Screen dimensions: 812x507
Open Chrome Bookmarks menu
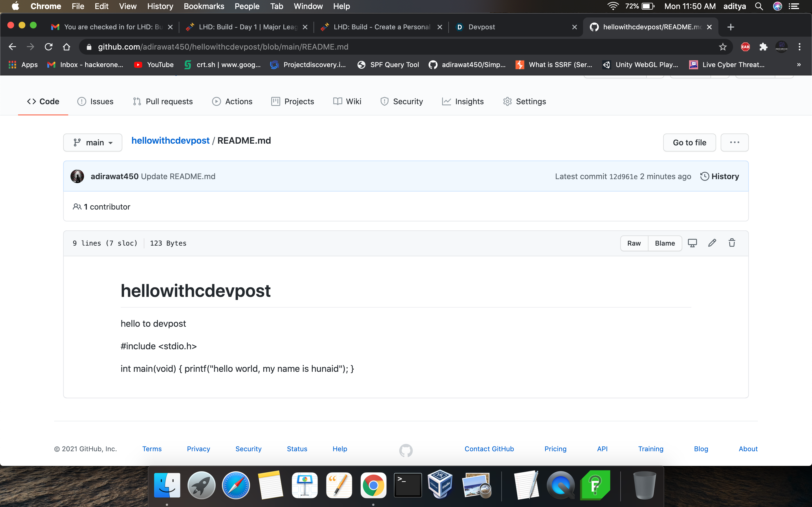(204, 6)
